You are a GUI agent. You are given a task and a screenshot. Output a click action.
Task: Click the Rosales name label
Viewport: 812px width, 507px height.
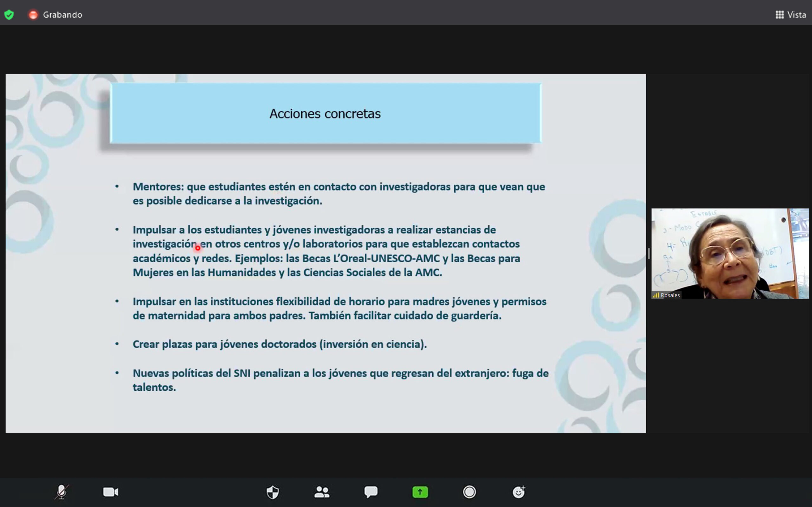point(670,295)
